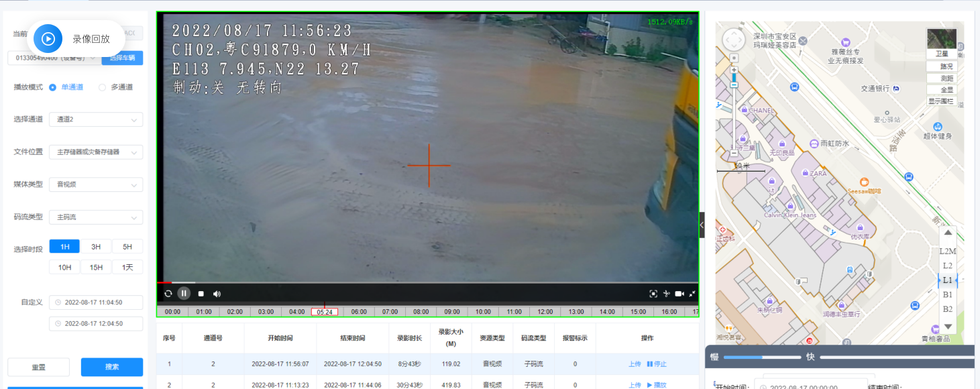Zoom in the map with plus button
Screen dimensions: 980x389
(734, 70)
